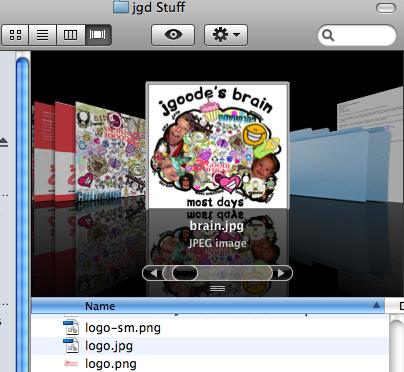The height and width of the screenshot is (372, 404).
Task: Click the cover flow right arrow
Action: point(282,273)
